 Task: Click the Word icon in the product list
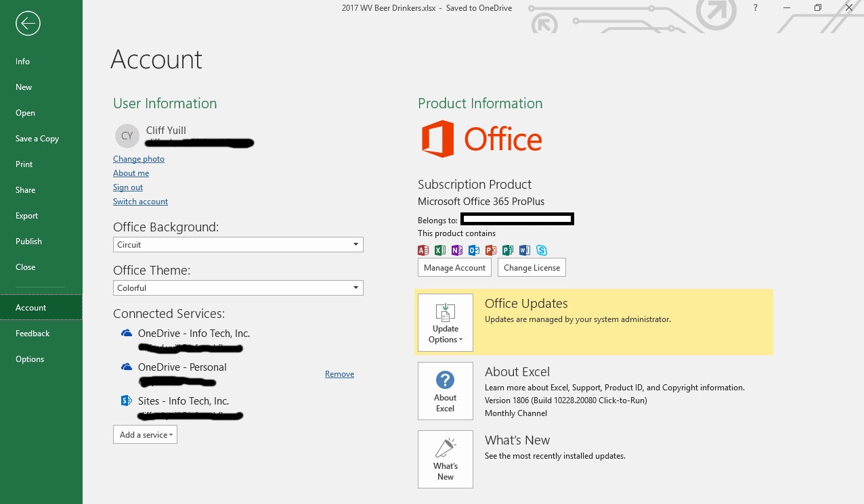click(525, 250)
